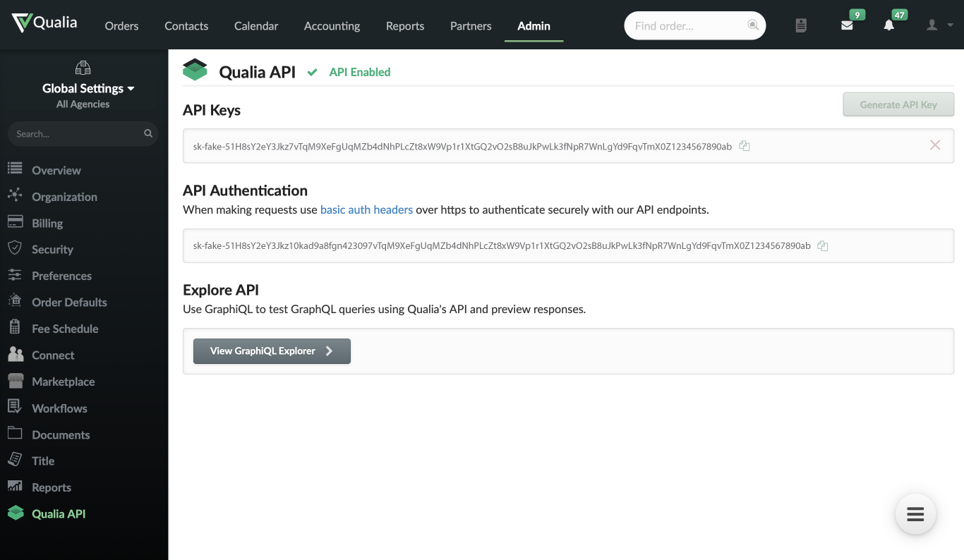Open the Accounting menu
The height and width of the screenshot is (560, 964).
point(332,26)
